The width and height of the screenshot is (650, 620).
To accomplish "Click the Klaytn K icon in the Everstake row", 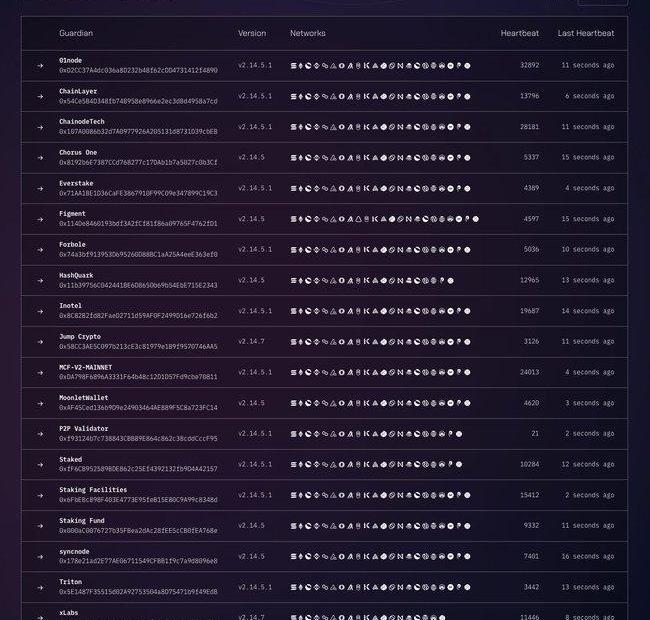I will tap(369, 189).
